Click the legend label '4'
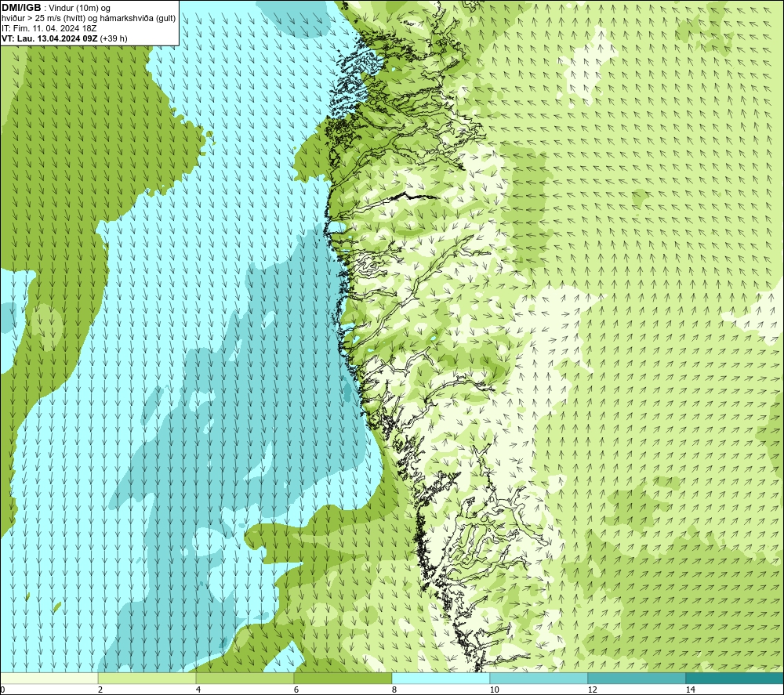 pos(198,690)
